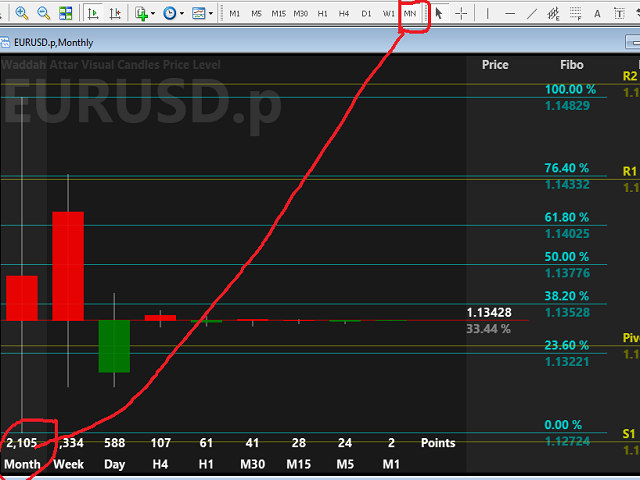The width and height of the screenshot is (640, 480).
Task: Click the Week timeframe label
Action: point(68,464)
